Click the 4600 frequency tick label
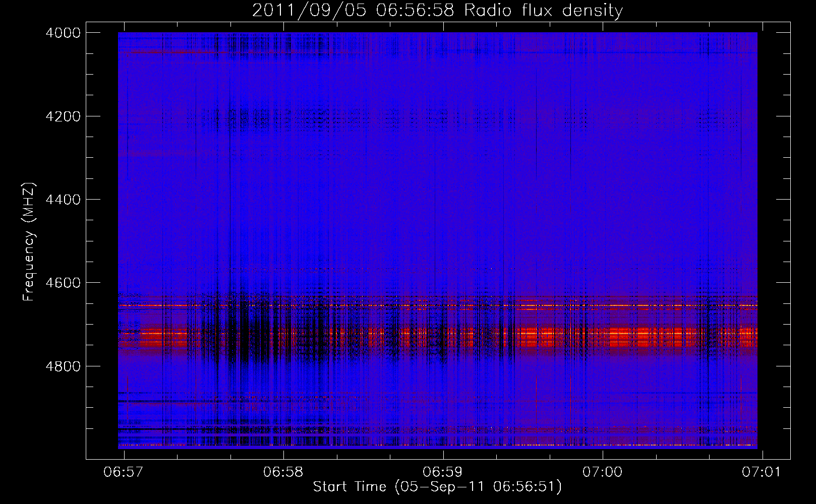 pyautogui.click(x=63, y=283)
